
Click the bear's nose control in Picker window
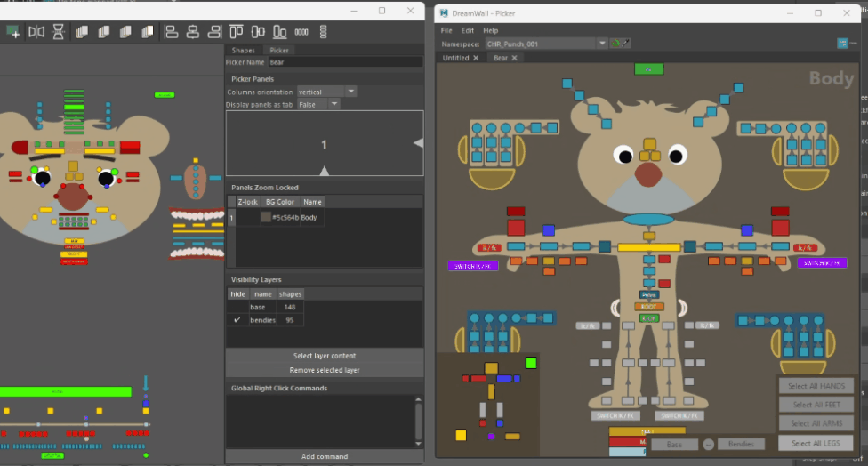coord(647,173)
